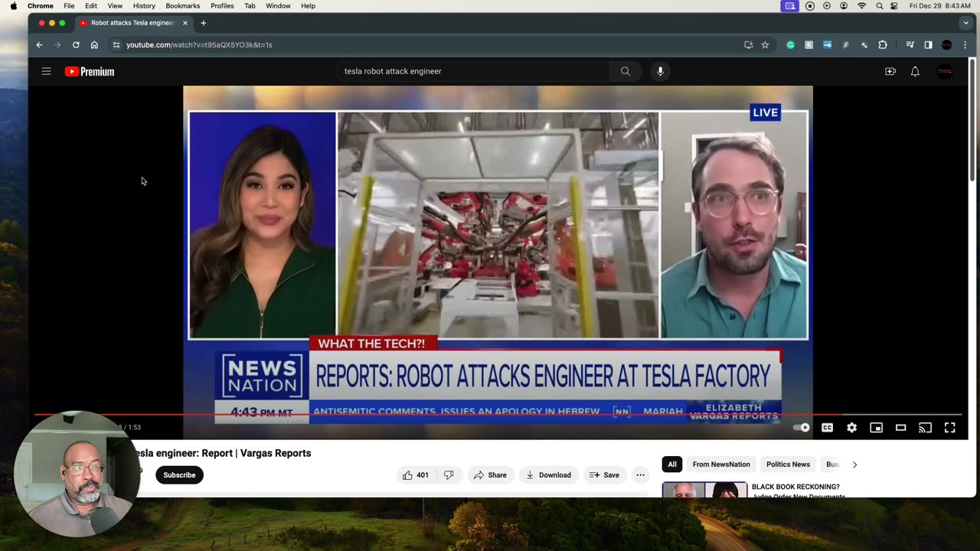Open Spotlight search in menu bar
The height and width of the screenshot is (551, 980).
click(879, 5)
